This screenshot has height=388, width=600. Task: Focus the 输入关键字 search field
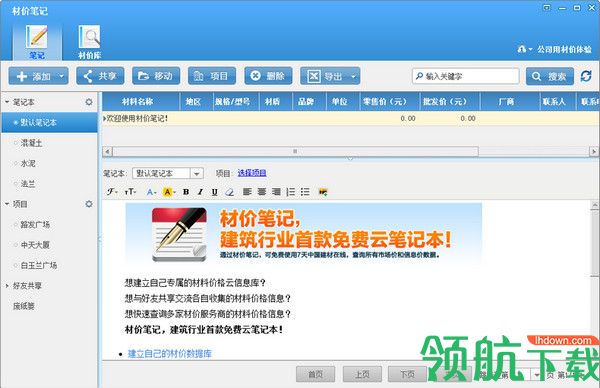tap(466, 76)
